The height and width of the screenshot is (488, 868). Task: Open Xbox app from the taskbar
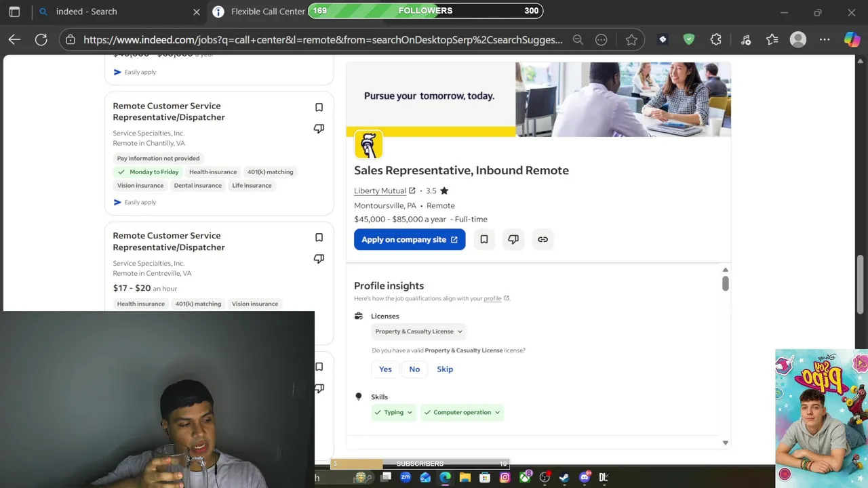[x=525, y=477]
